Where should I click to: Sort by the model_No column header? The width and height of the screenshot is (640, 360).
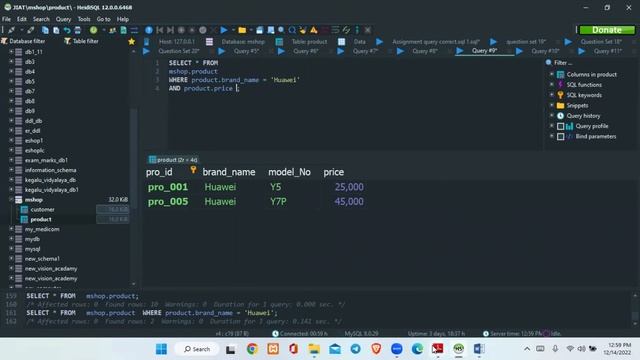[289, 172]
